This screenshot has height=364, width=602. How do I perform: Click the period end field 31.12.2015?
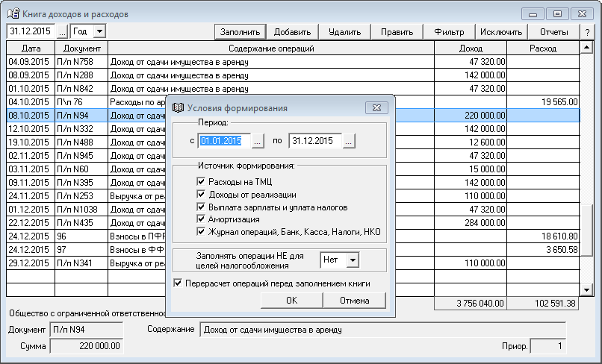pyautogui.click(x=315, y=141)
